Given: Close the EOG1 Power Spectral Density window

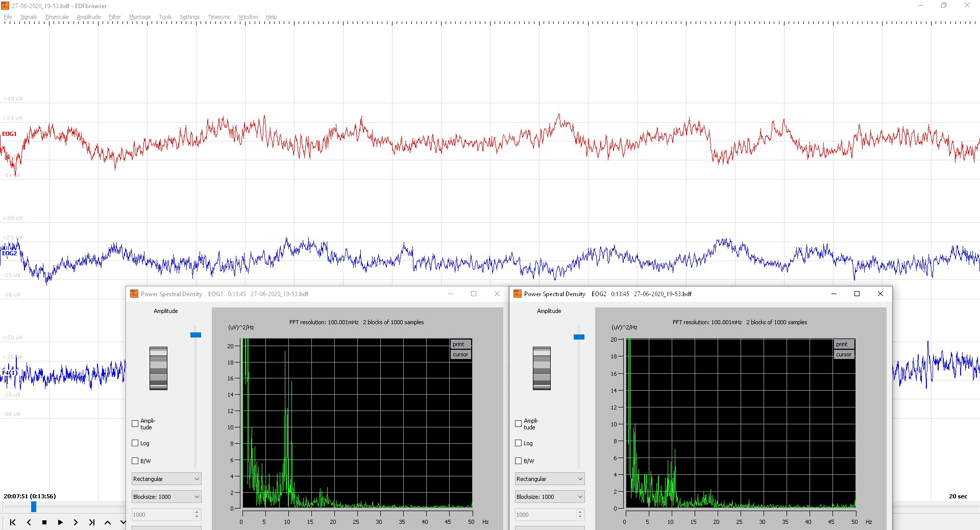Looking at the screenshot, I should pyautogui.click(x=497, y=294).
